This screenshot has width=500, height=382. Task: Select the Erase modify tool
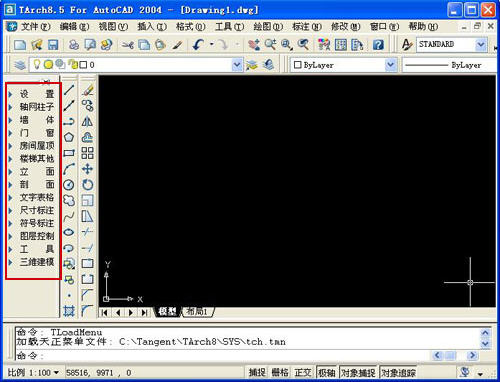pyautogui.click(x=87, y=89)
